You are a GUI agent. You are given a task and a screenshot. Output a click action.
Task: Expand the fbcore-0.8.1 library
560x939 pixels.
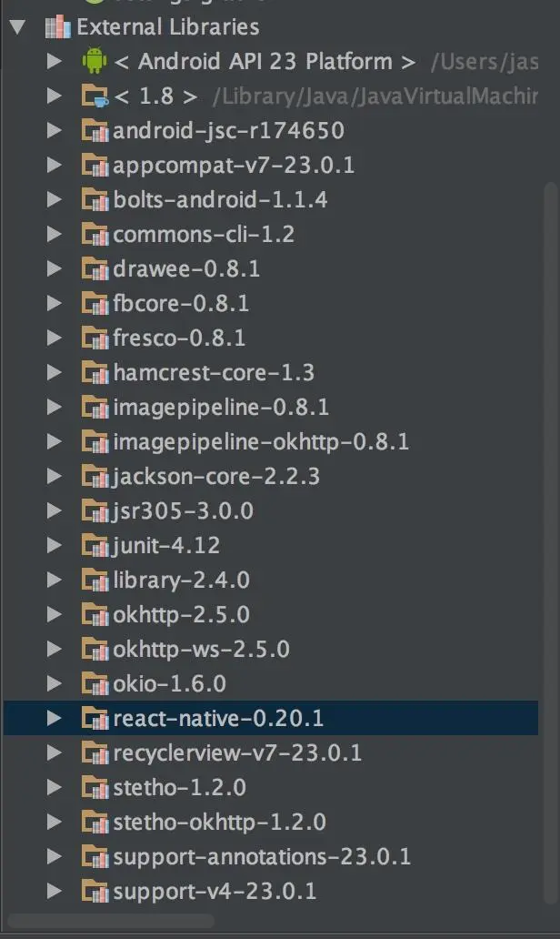[x=54, y=303]
